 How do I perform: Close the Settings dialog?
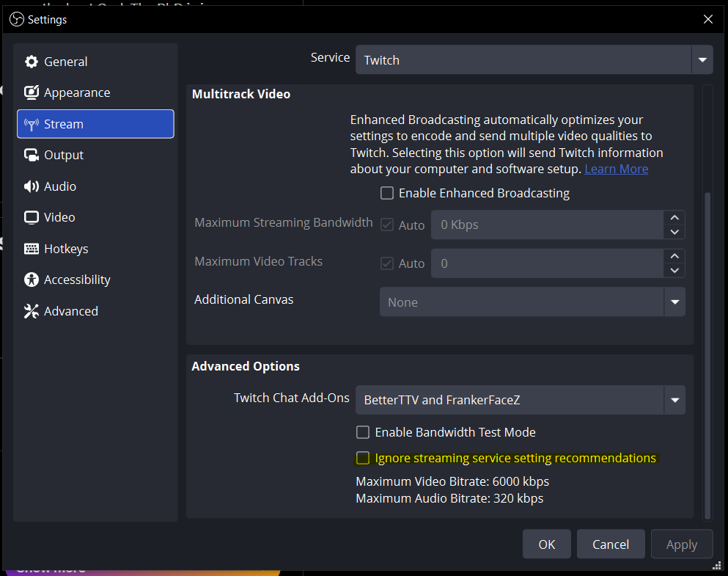[708, 19]
